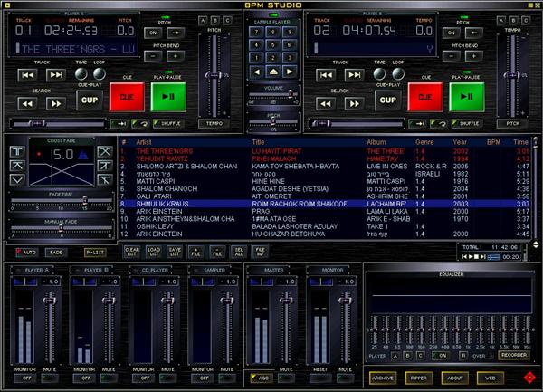Click Sample Player left arrow button
The width and height of the screenshot is (543, 392).
257,72
